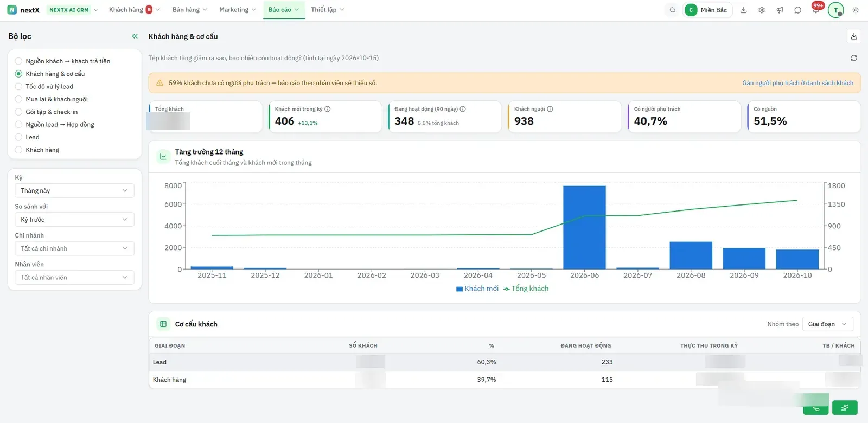Toggle Tổng khách series in chart legend
The height and width of the screenshot is (423, 868).
[x=526, y=289]
